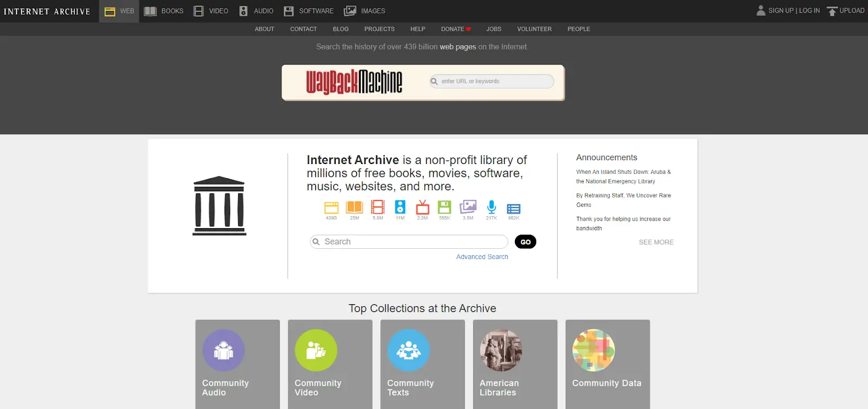868x409 pixels.
Task: Click the LOG IN link
Action: [809, 10]
